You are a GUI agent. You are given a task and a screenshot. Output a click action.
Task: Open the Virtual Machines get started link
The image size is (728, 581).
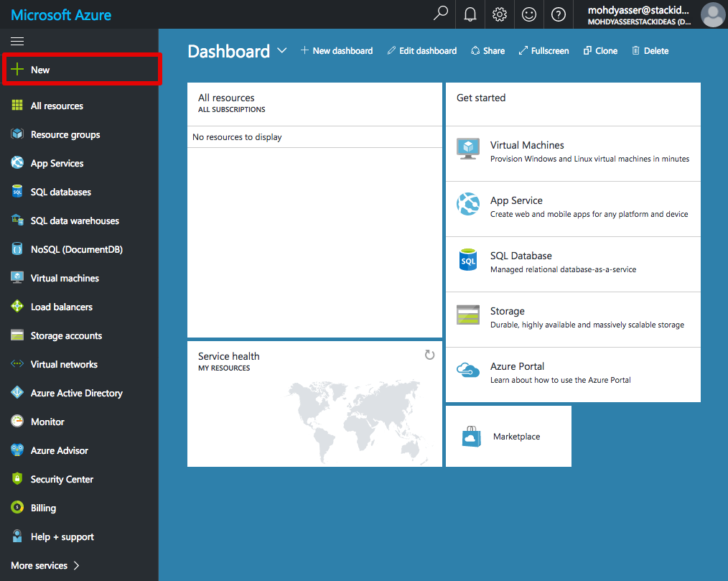(x=573, y=153)
